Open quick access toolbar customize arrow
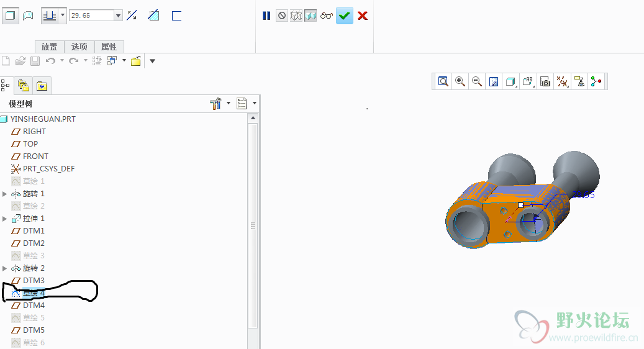644x349 pixels. (152, 61)
